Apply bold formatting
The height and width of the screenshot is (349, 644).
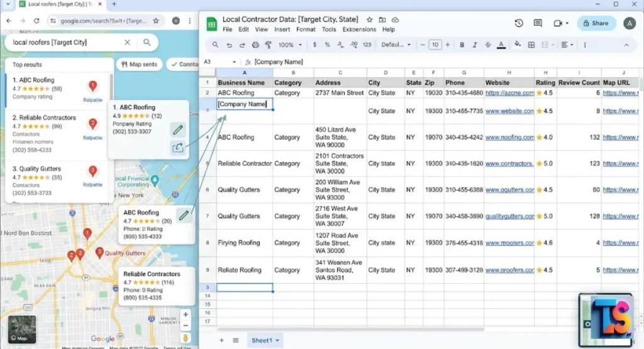click(462, 45)
